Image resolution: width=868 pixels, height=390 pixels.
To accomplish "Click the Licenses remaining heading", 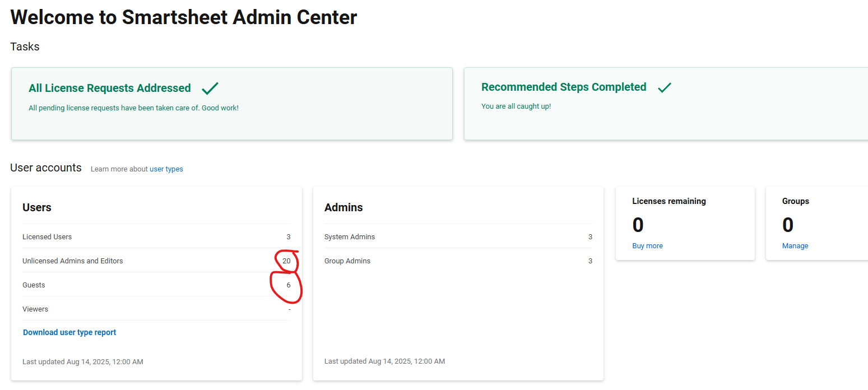I will [x=669, y=201].
